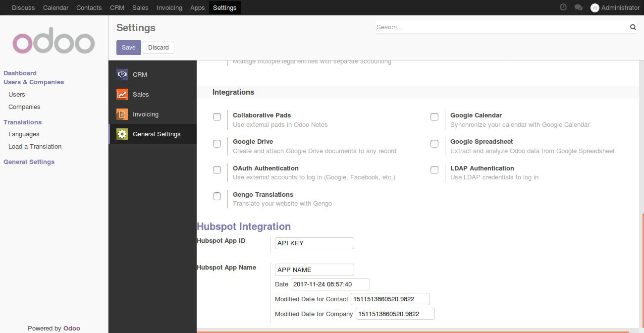Enable OAuth Authentication checkbox
Screen dimensions: 644x333
[x=217, y=170]
